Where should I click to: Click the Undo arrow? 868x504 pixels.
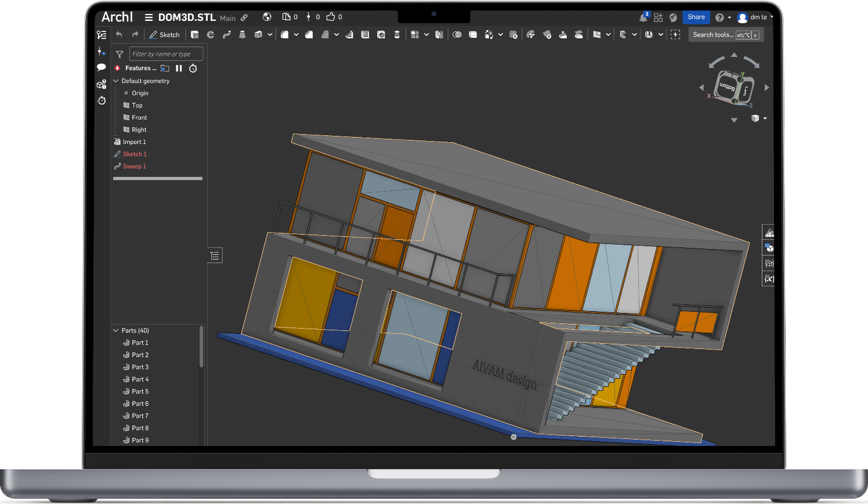coord(119,35)
